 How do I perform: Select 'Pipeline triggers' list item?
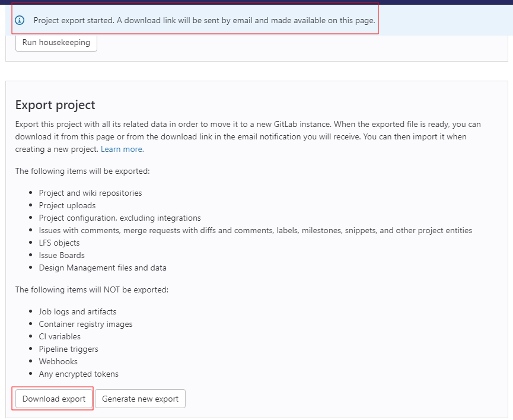tap(68, 349)
